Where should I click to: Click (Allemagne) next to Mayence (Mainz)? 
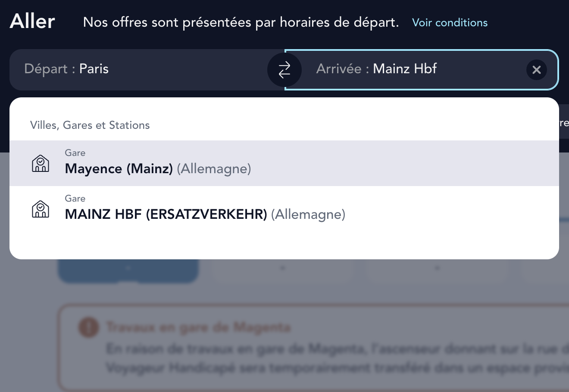point(214,169)
